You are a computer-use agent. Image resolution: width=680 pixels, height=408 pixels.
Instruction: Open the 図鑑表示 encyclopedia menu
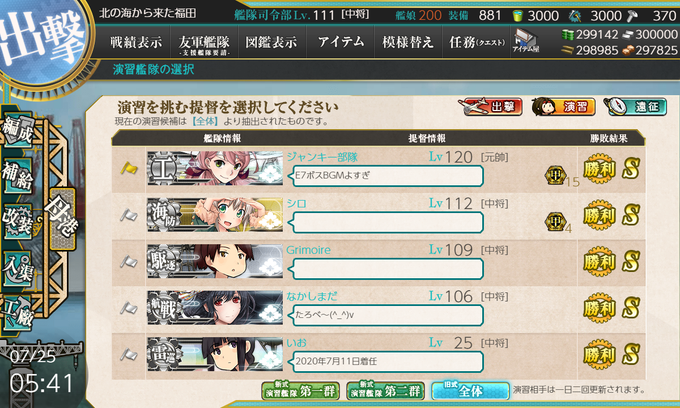pyautogui.click(x=271, y=42)
